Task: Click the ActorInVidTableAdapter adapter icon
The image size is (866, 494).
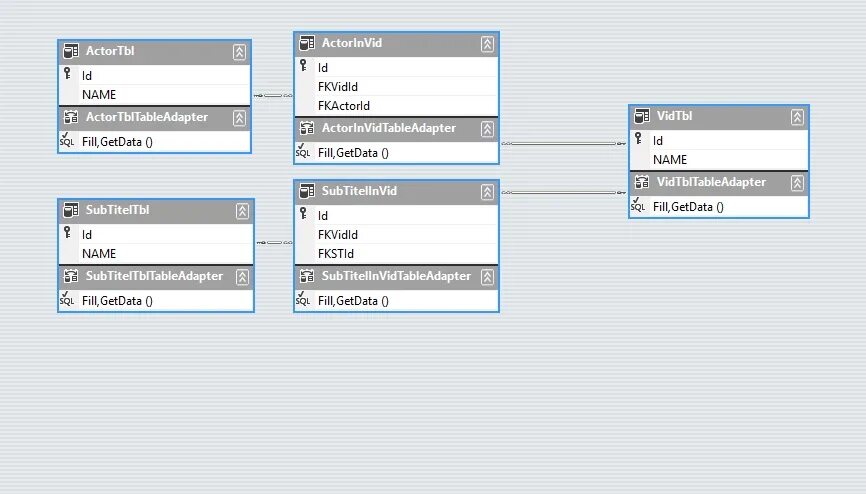Action: pyautogui.click(x=307, y=128)
